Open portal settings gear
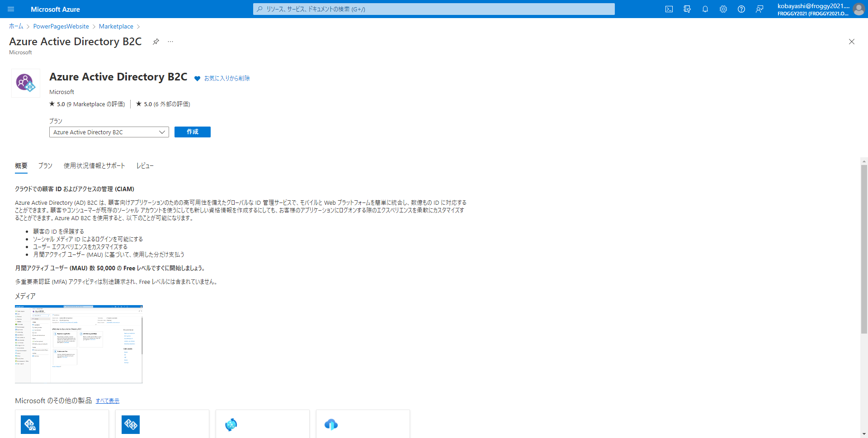This screenshot has height=438, width=868. 723,9
